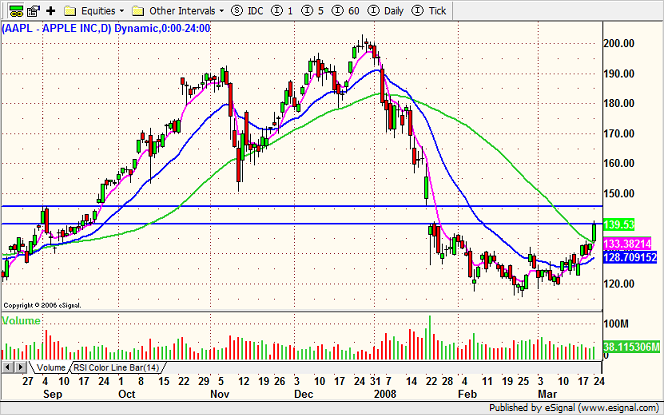The height and width of the screenshot is (415, 664).
Task: Switch chart to 1-minute interval
Action: [x=282, y=11]
